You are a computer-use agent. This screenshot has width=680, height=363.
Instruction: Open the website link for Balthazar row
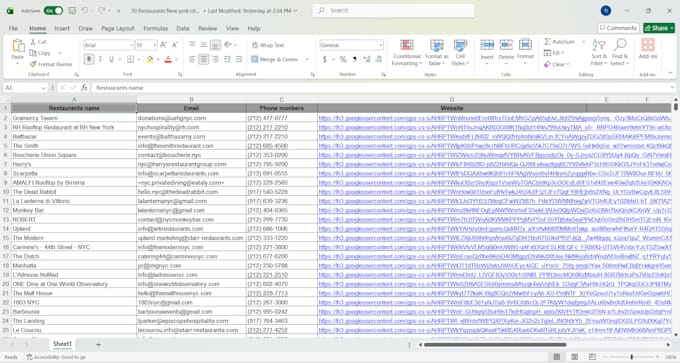pos(494,137)
